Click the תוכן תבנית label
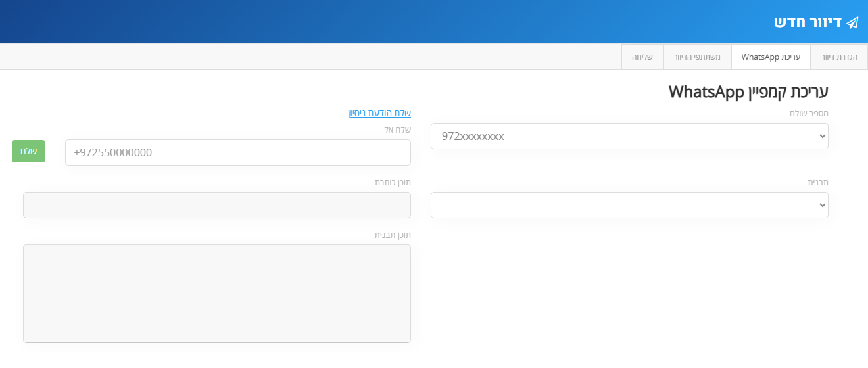 coord(393,235)
